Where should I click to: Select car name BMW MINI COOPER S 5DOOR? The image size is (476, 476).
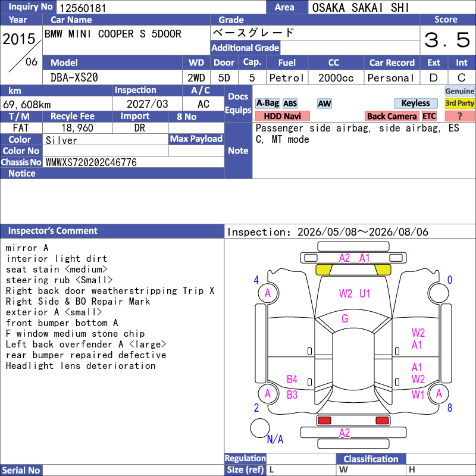click(113, 34)
